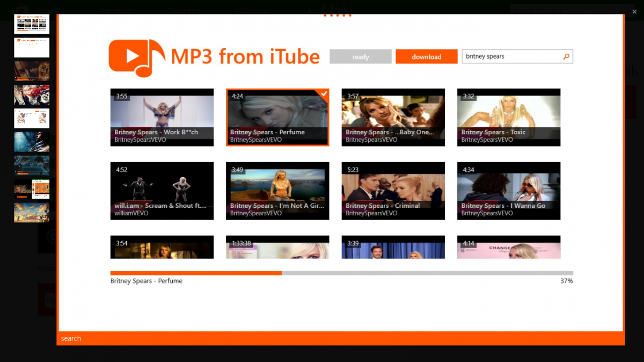Open the teal futuristic interface strip image
644x362 pixels.
click(32, 165)
